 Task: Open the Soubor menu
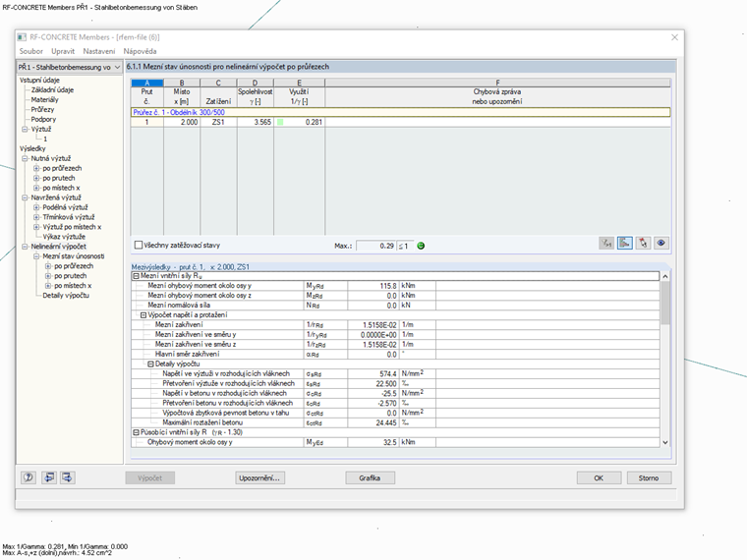[31, 51]
